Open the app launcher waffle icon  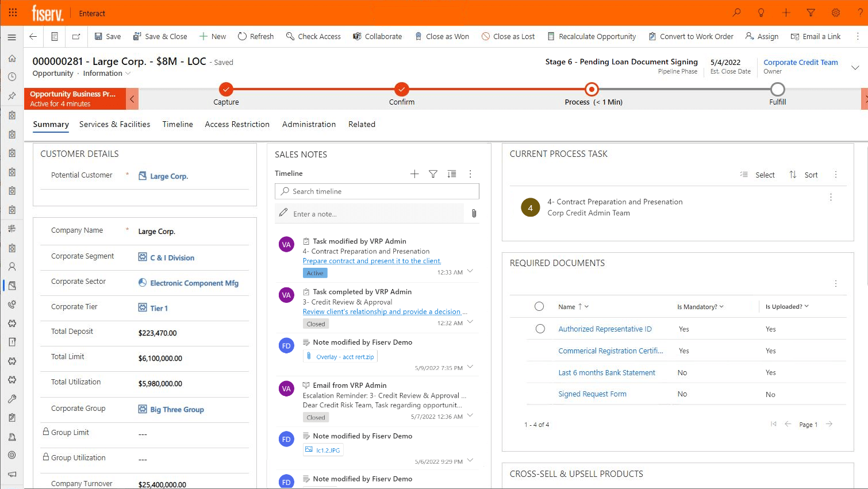(x=13, y=13)
